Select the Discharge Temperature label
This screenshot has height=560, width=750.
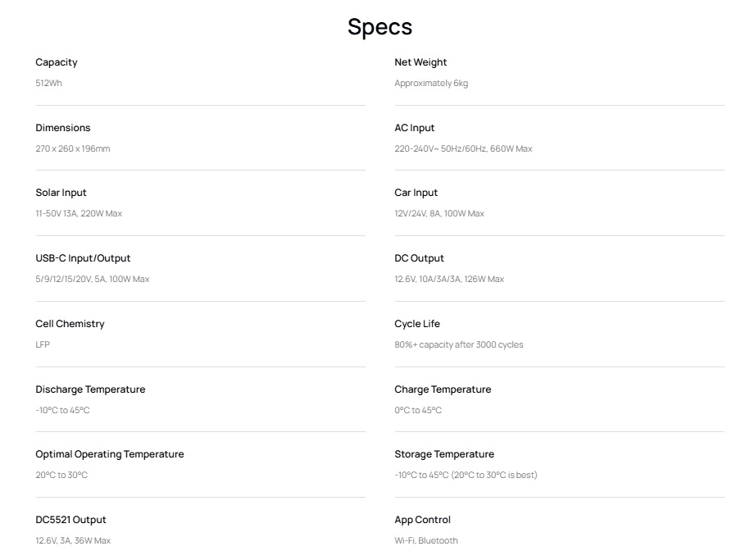click(x=90, y=389)
